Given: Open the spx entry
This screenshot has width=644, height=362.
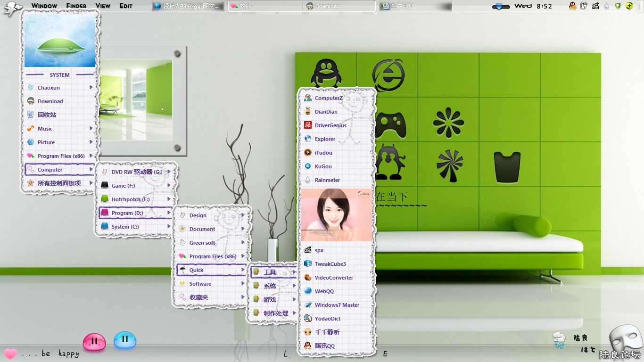Looking at the screenshot, I should 337,250.
